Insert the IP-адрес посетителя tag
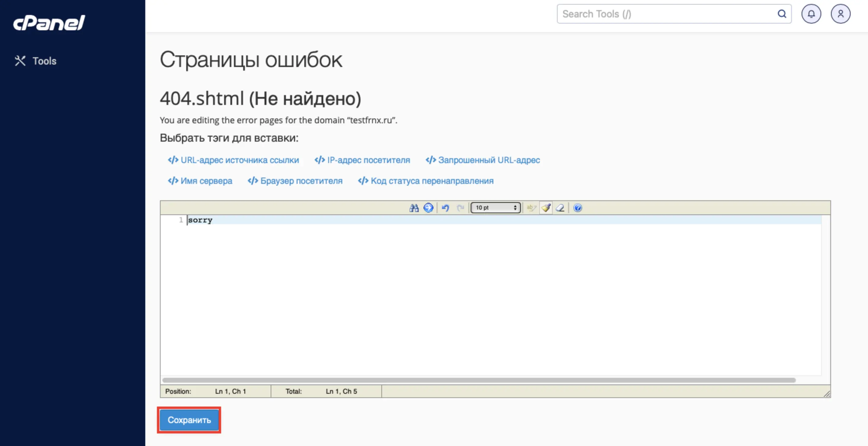 tap(362, 160)
